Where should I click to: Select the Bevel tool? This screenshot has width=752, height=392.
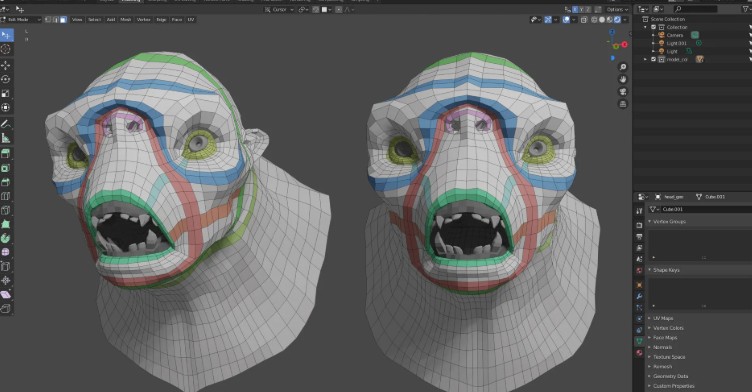[6, 182]
